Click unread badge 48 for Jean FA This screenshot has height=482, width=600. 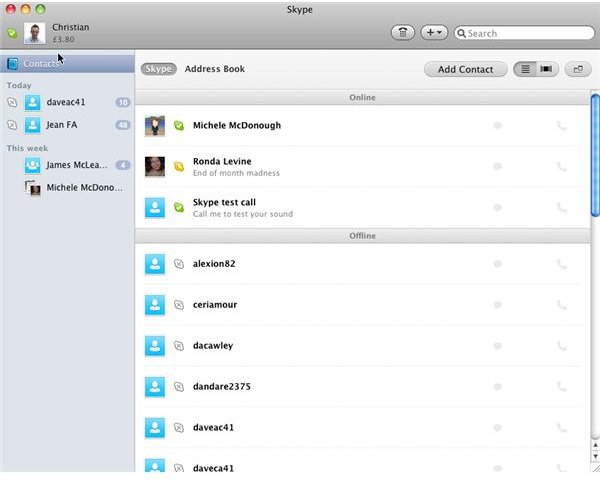click(x=123, y=125)
